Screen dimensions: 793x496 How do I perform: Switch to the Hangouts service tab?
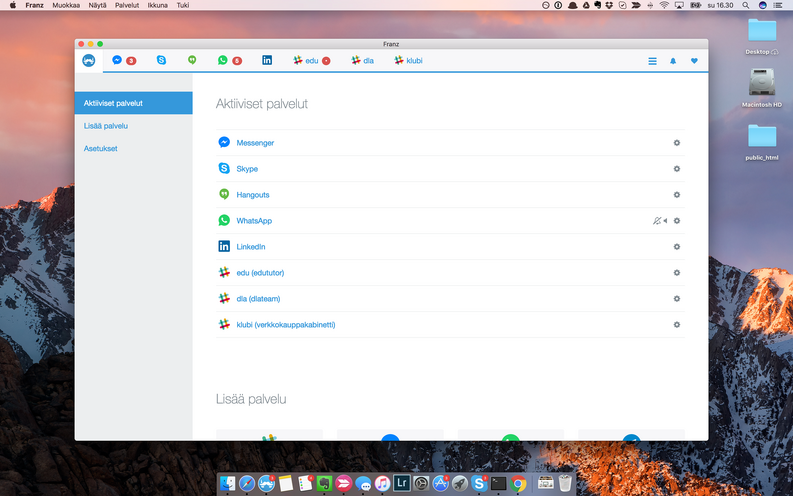pyautogui.click(x=192, y=60)
